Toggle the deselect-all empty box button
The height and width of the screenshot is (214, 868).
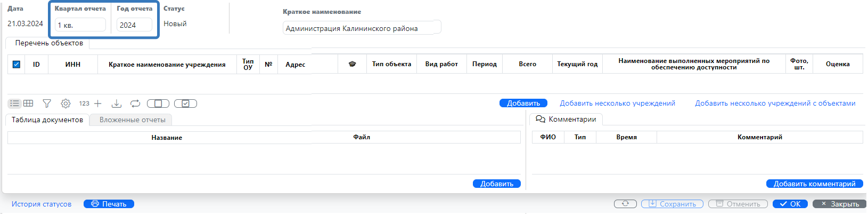158,104
